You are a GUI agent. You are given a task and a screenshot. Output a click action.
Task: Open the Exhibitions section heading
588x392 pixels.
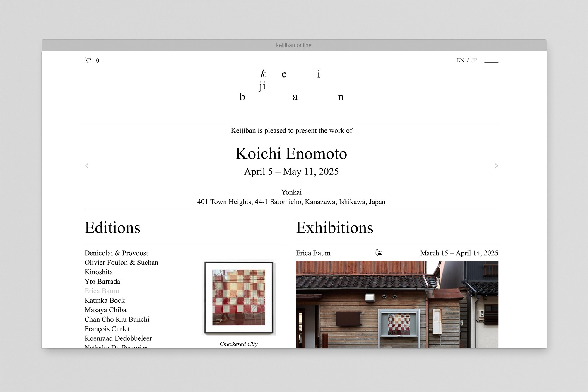(335, 228)
